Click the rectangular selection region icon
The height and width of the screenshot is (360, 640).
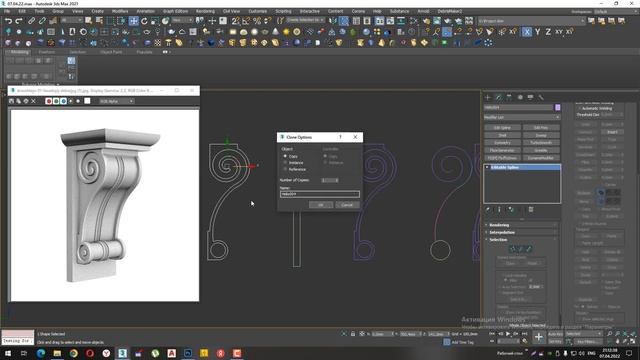(110, 20)
